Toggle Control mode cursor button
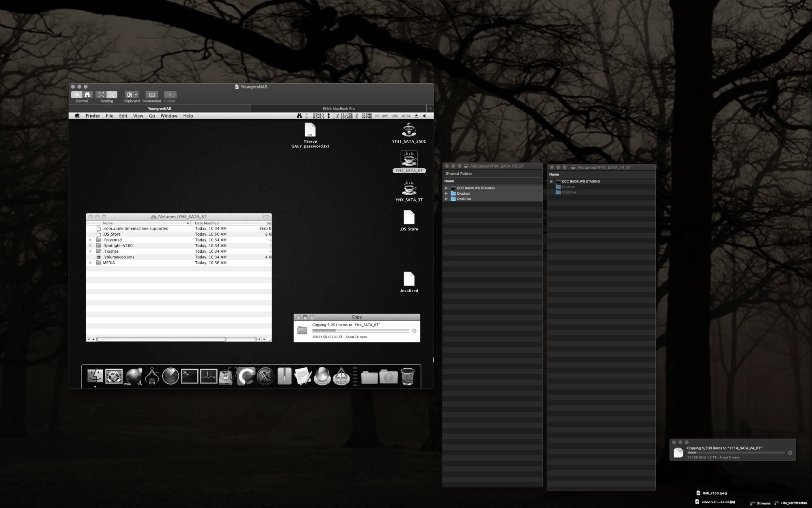The width and height of the screenshot is (812, 508). click(x=77, y=95)
